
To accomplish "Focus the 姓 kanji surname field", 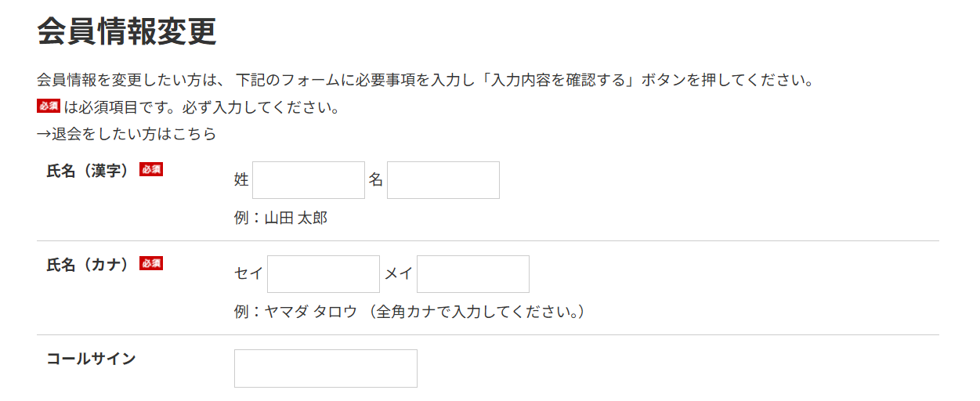I will click(309, 180).
